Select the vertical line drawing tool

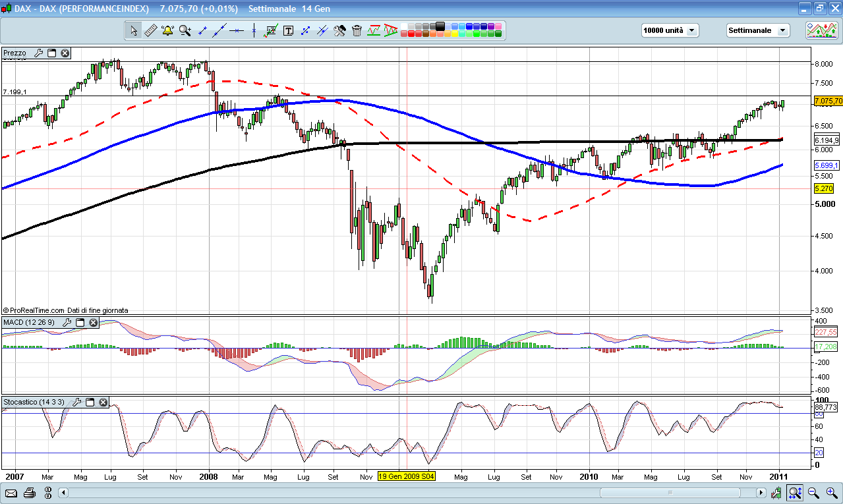click(254, 30)
